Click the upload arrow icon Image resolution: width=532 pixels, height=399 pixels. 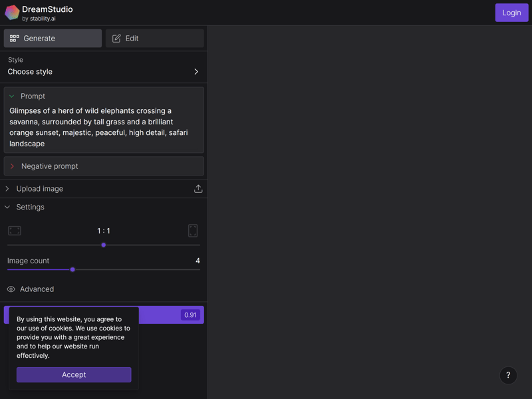198,189
